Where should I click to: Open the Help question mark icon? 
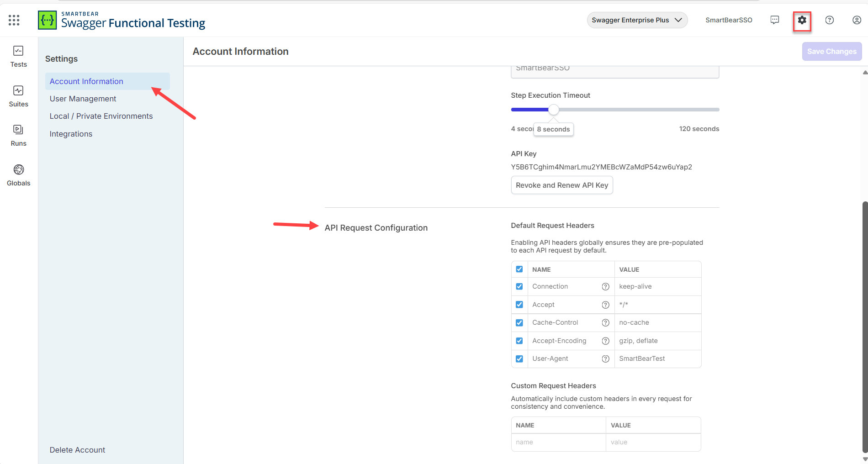(x=830, y=20)
